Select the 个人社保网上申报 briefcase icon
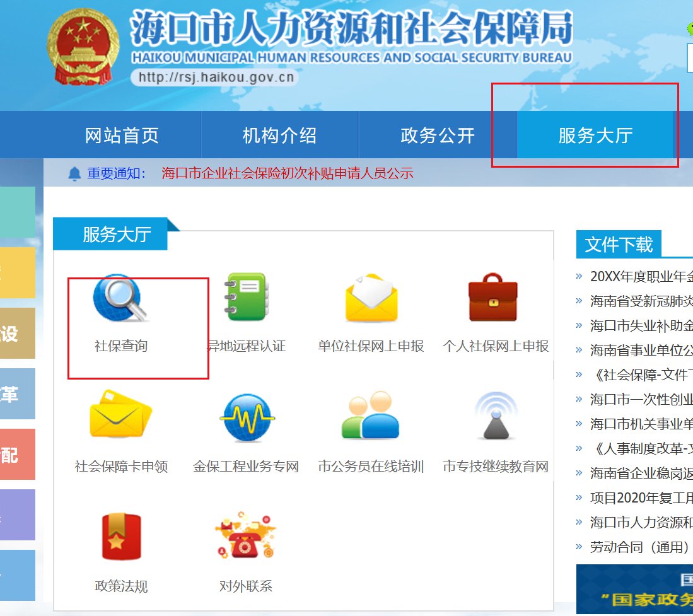 point(492,297)
